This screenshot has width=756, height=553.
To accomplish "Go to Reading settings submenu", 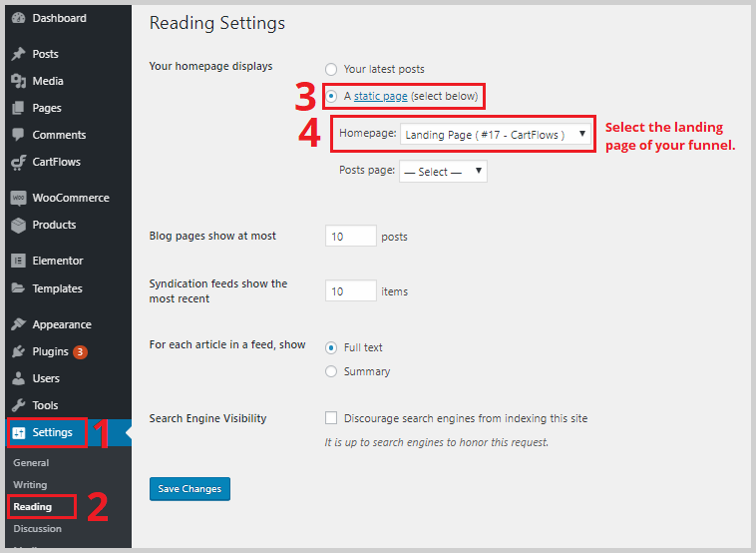I will pyautogui.click(x=32, y=507).
